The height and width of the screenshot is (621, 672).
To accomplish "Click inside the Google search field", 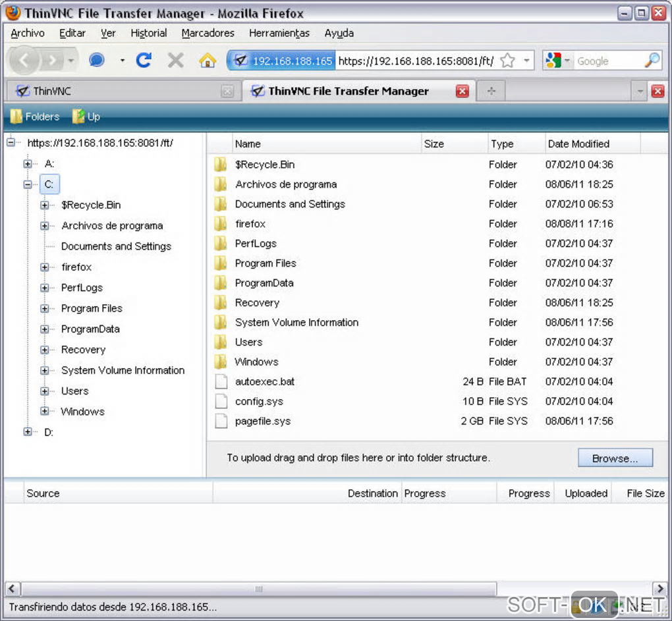I will (609, 61).
